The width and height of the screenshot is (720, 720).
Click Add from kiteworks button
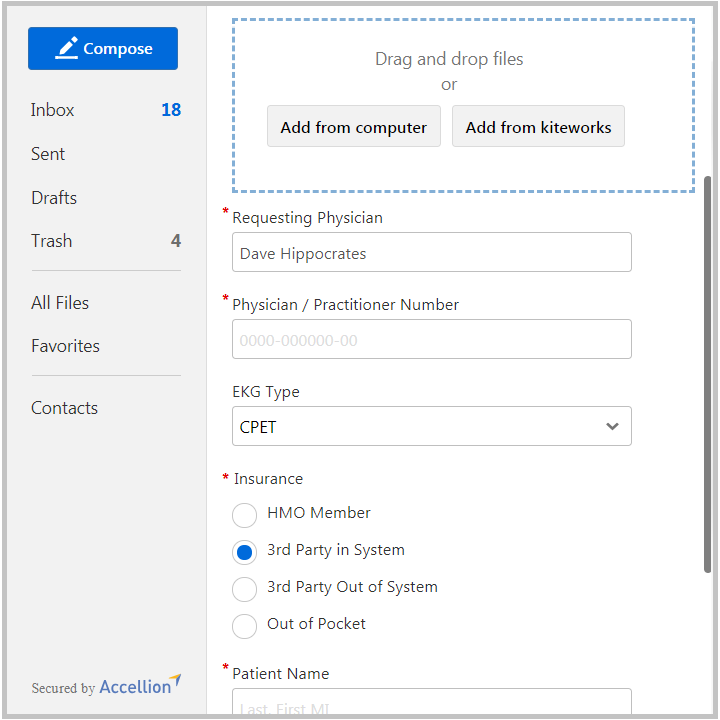click(538, 126)
